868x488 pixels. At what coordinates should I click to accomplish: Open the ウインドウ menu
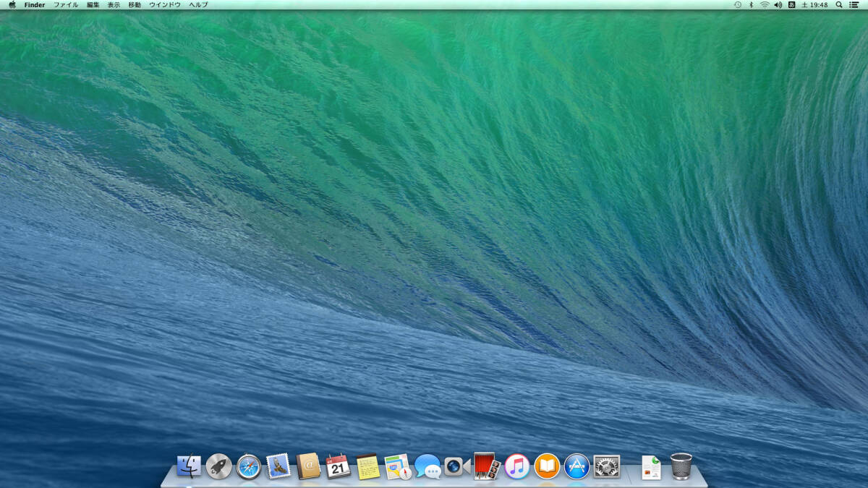[x=165, y=4]
